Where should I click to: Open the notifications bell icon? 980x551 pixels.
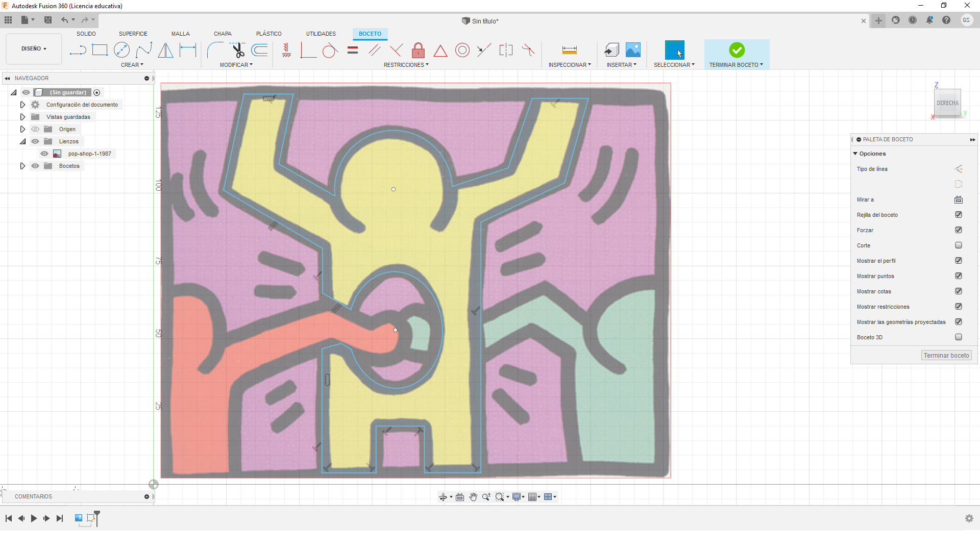pyautogui.click(x=929, y=20)
